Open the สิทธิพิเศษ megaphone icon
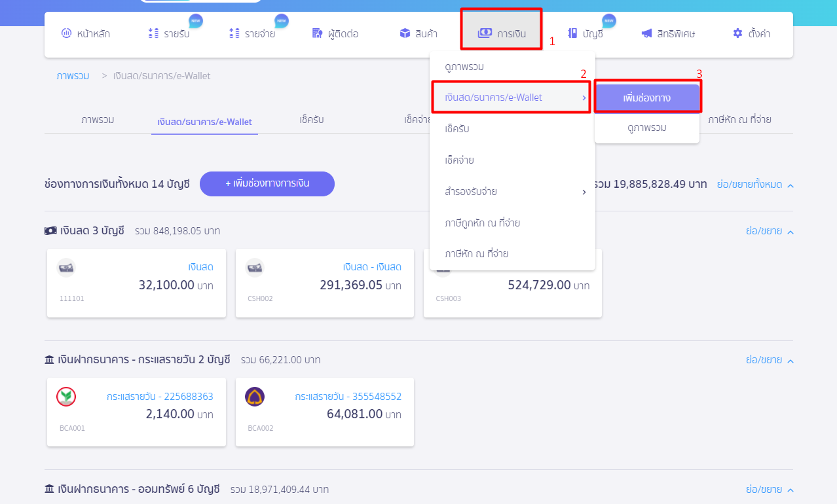 647,33
